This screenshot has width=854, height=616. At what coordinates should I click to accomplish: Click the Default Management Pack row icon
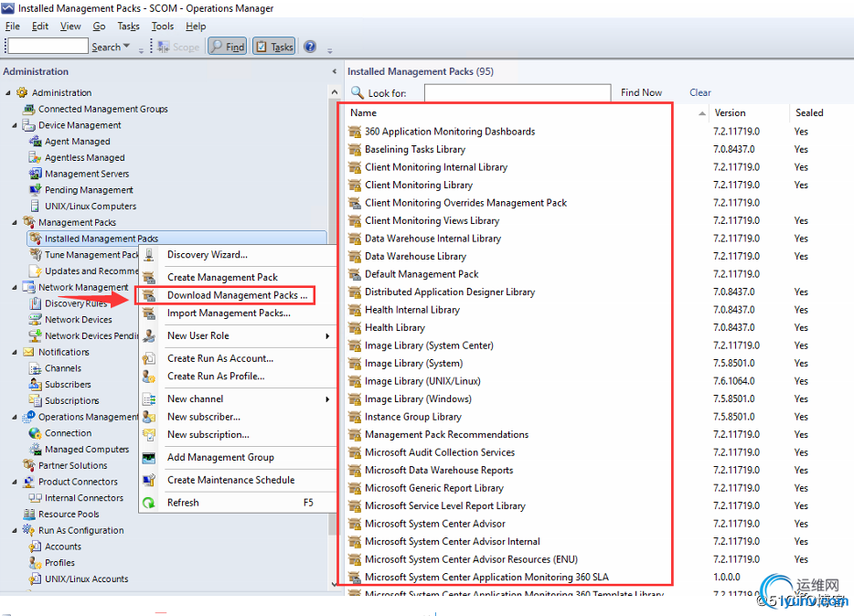[355, 274]
